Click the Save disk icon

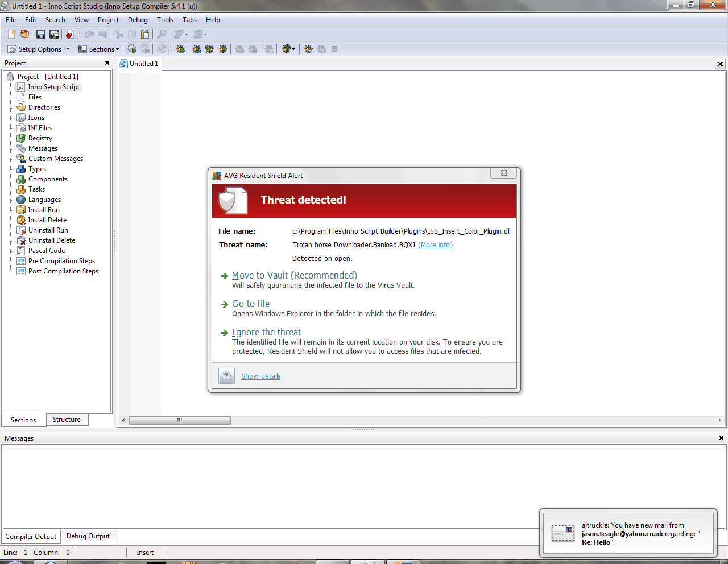click(x=41, y=35)
